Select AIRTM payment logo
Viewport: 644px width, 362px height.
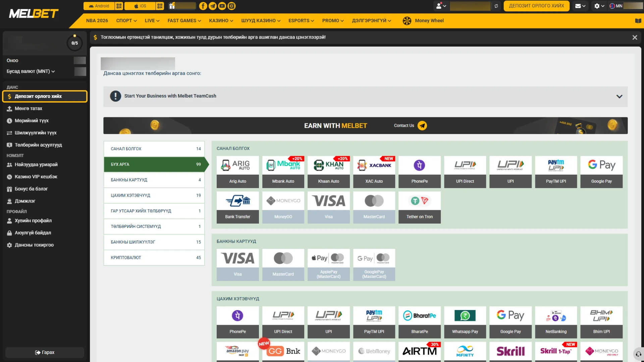click(x=420, y=351)
